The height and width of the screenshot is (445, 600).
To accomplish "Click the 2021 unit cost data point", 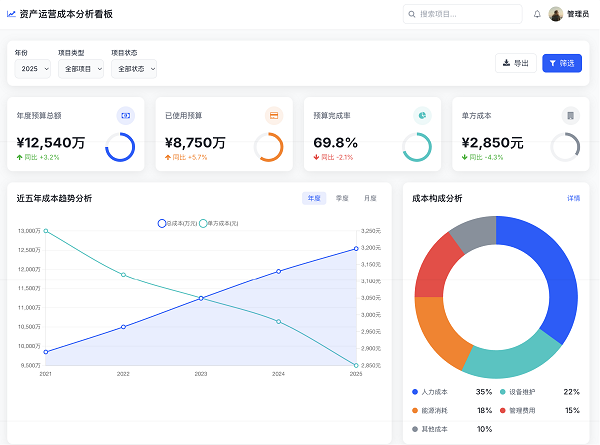I will click(46, 231).
